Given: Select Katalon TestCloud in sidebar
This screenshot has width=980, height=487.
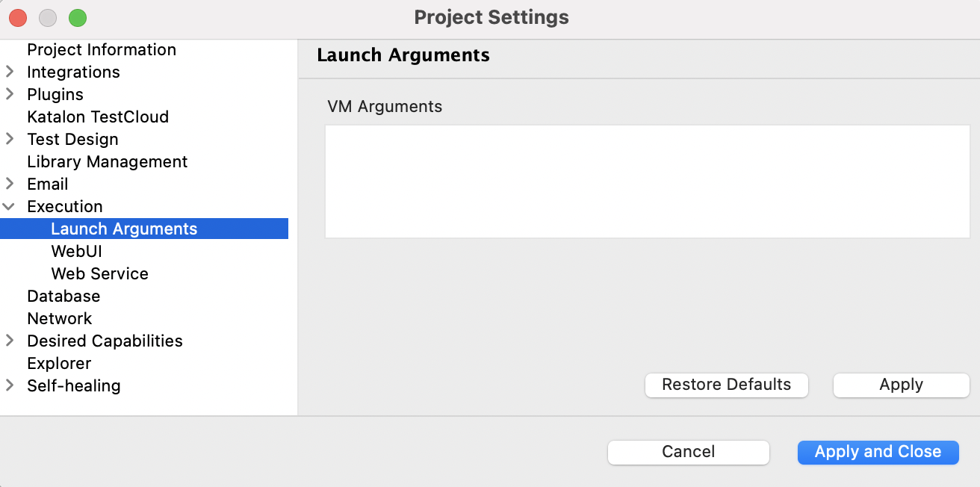Looking at the screenshot, I should click(98, 117).
